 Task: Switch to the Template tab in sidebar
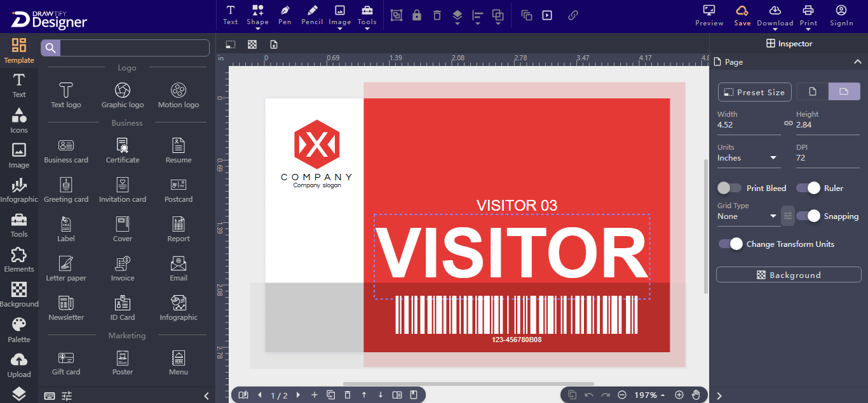tap(18, 50)
